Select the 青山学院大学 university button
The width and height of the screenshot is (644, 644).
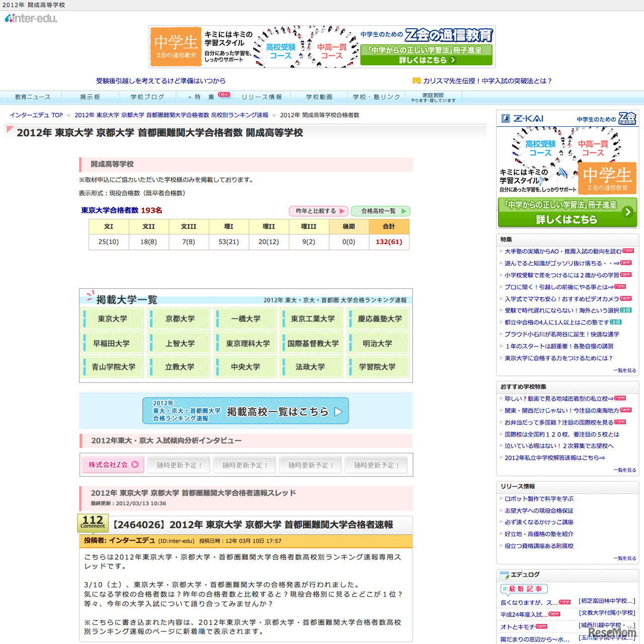[112, 367]
